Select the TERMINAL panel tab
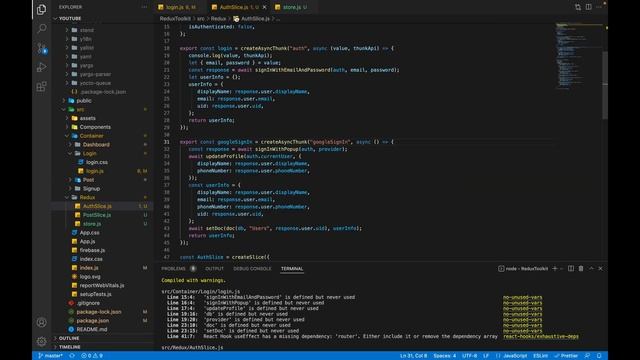The width and height of the screenshot is (640, 360). click(x=292, y=269)
